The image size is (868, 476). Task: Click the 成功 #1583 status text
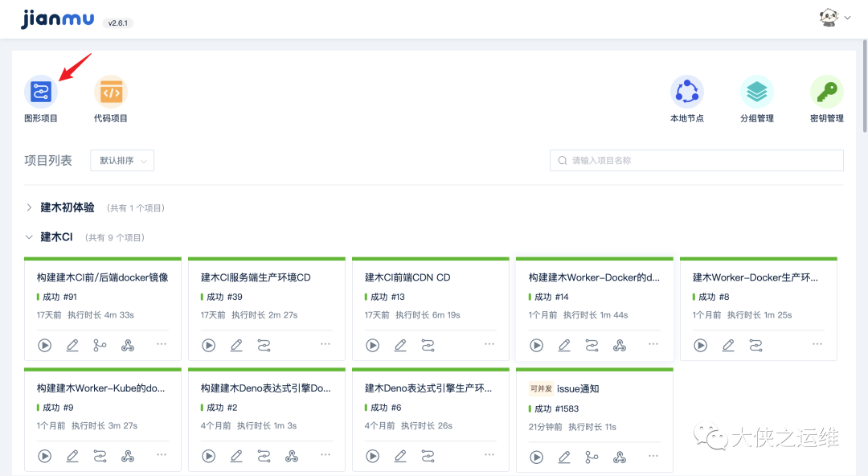(556, 409)
